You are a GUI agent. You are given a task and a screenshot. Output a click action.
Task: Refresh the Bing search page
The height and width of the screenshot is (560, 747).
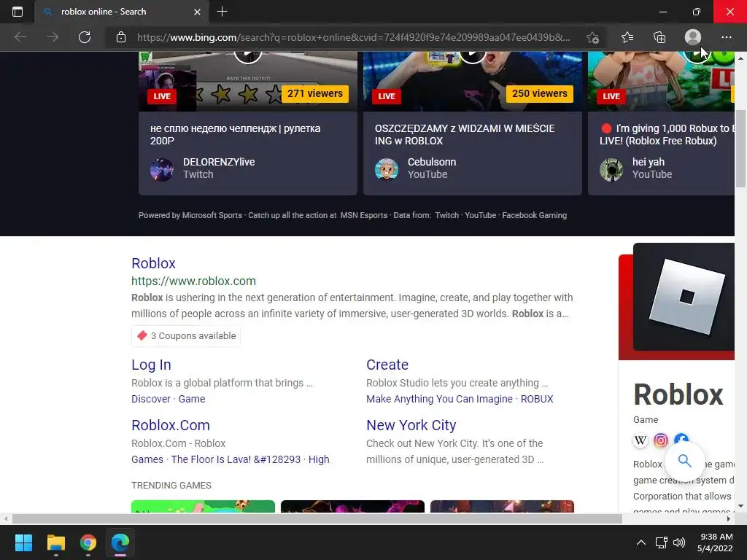point(85,37)
